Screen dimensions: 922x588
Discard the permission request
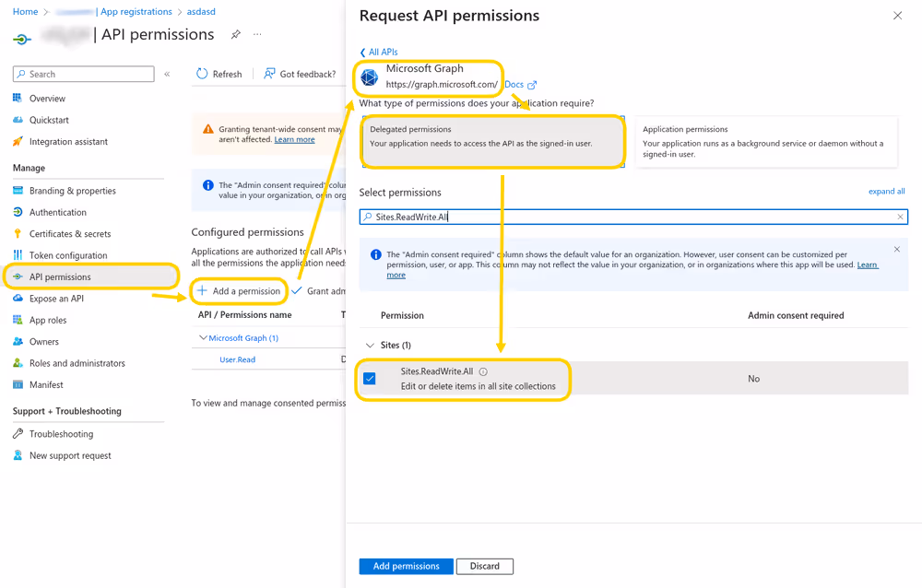484,566
